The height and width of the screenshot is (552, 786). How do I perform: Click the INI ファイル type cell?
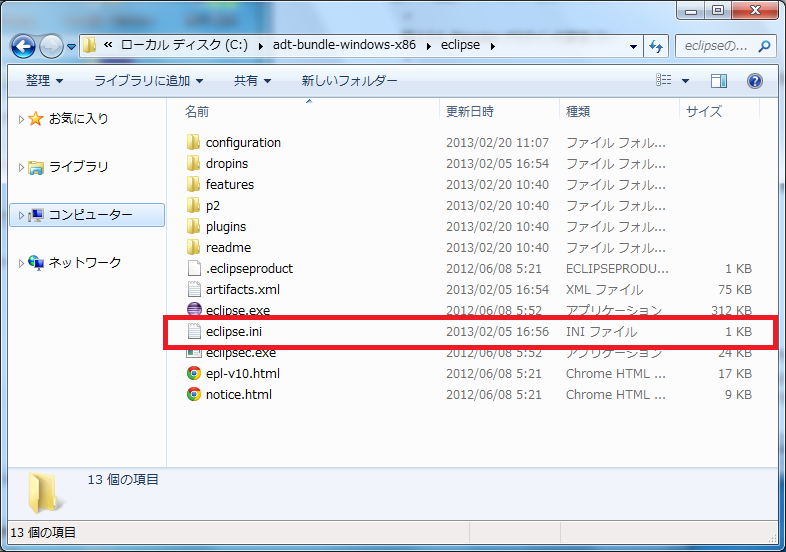602,332
